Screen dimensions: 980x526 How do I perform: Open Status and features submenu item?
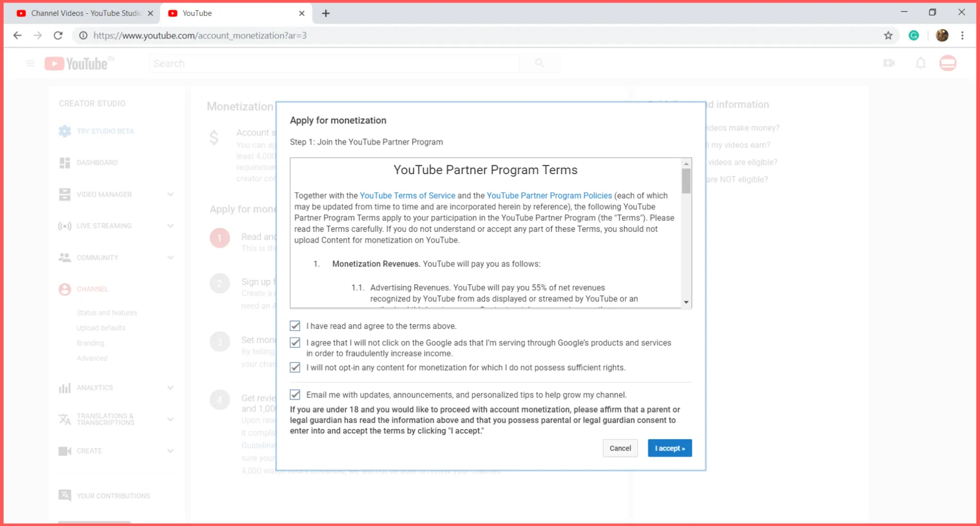tap(107, 313)
